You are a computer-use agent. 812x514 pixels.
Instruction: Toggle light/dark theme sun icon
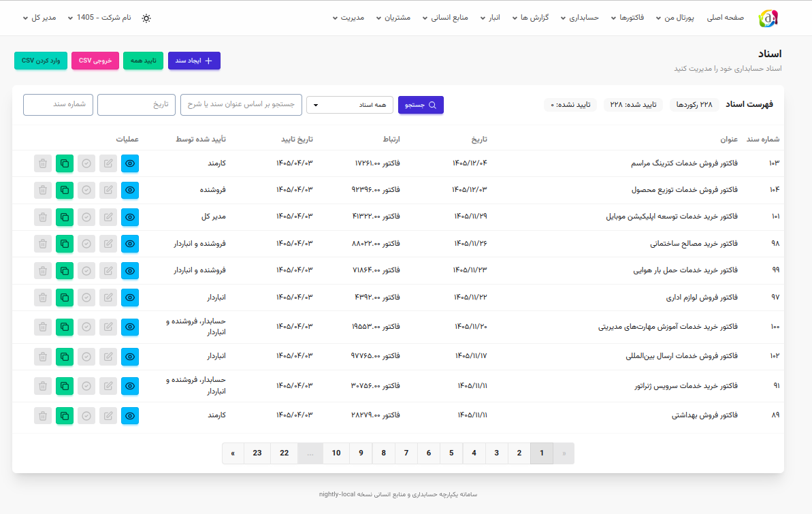tap(146, 18)
